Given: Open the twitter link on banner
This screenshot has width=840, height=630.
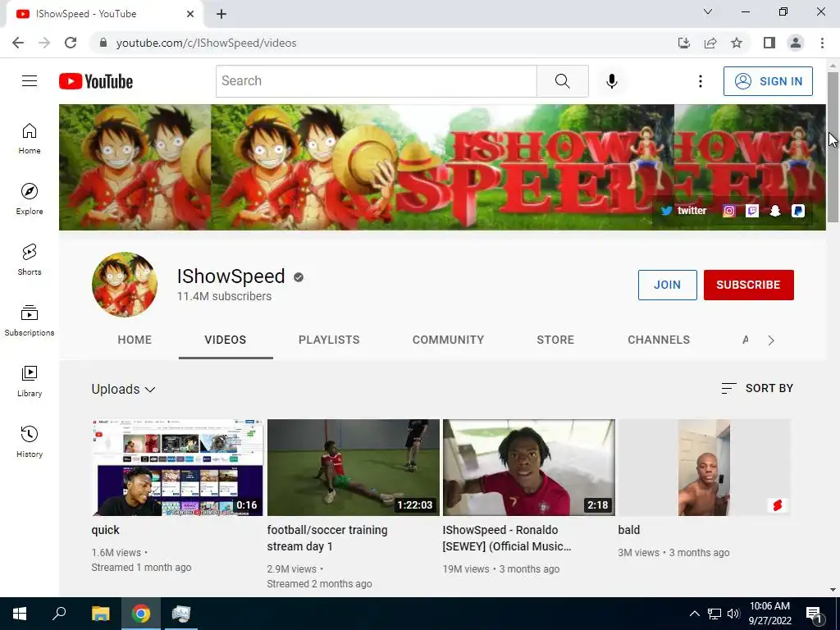Looking at the screenshot, I should (684, 211).
